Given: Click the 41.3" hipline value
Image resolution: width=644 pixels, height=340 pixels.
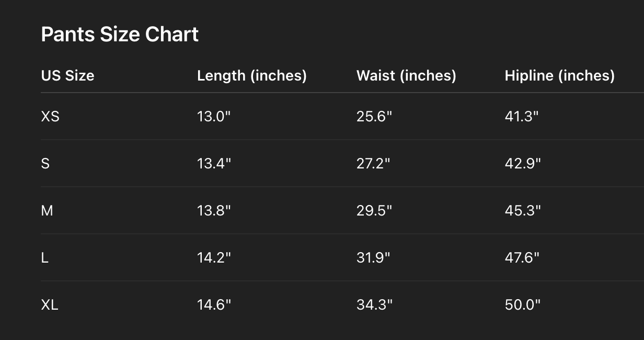Looking at the screenshot, I should [521, 116].
